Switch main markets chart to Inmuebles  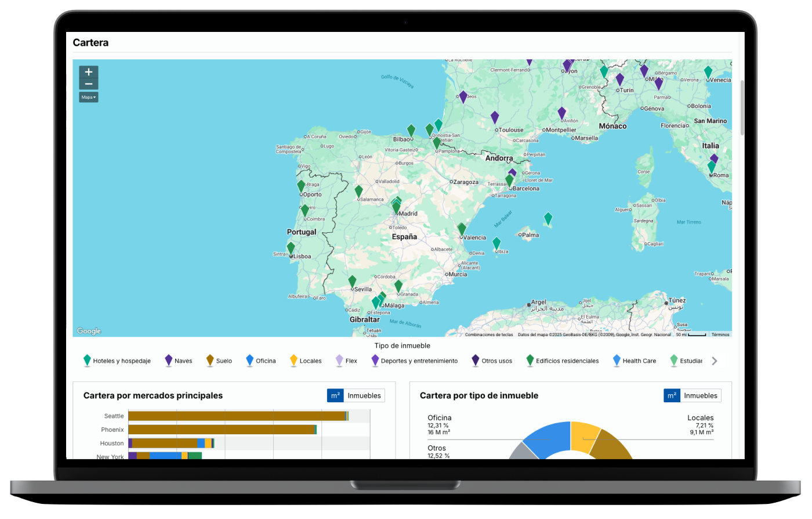[x=364, y=396]
